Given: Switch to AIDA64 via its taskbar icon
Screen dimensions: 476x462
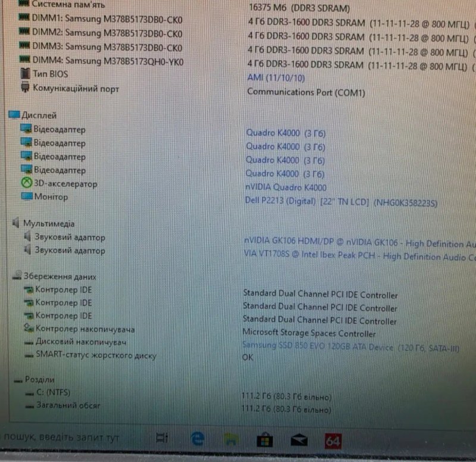Looking at the screenshot, I should (x=333, y=441).
